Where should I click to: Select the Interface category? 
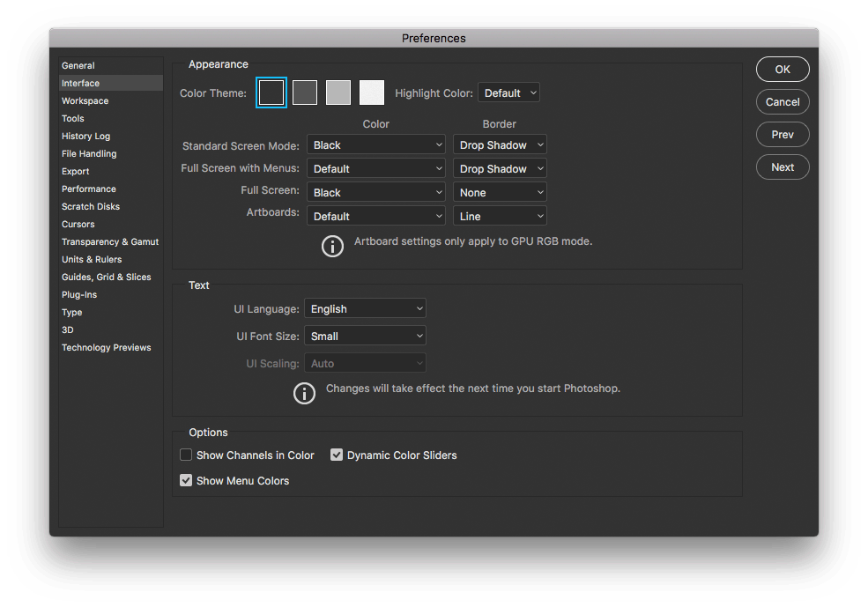[111, 83]
